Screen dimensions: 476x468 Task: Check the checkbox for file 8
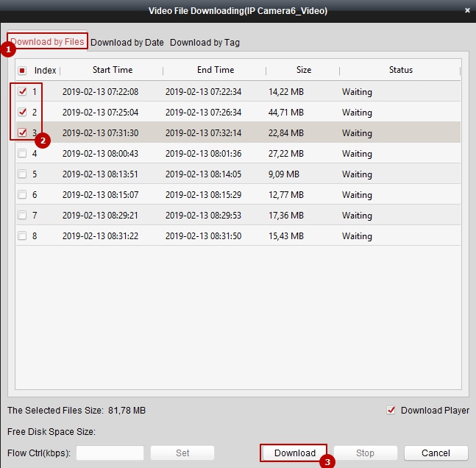pos(22,236)
